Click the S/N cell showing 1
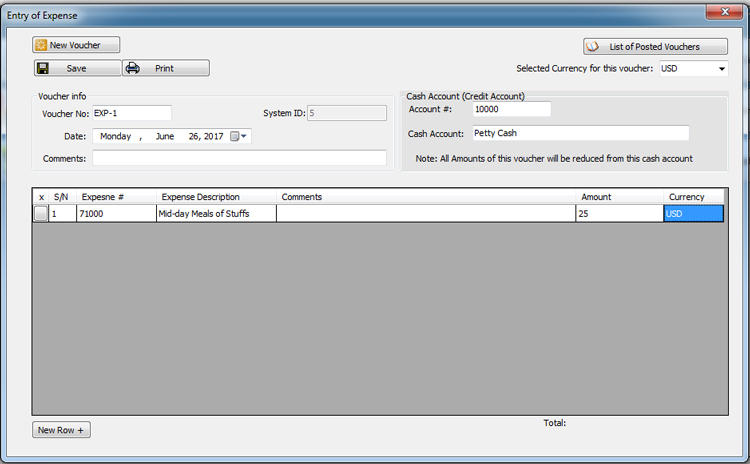 pyautogui.click(x=62, y=214)
